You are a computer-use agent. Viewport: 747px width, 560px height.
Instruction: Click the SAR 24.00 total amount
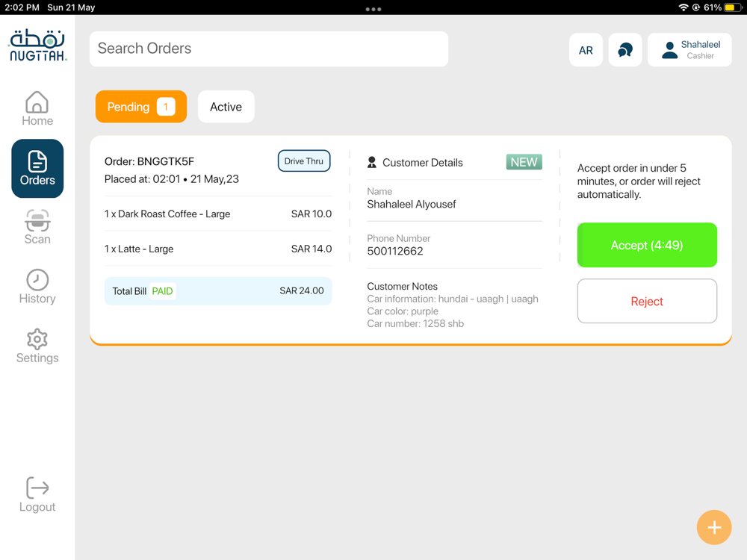point(302,290)
